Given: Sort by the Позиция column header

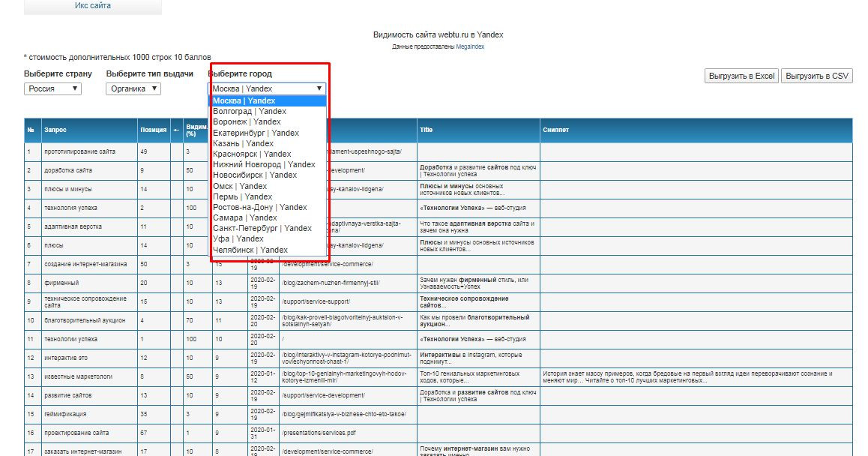Looking at the screenshot, I should [154, 130].
